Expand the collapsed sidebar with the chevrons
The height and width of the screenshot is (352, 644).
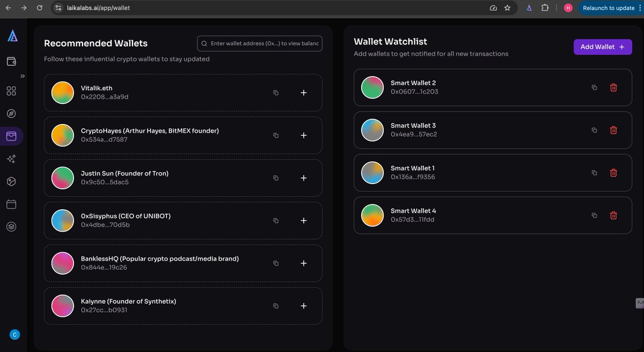(22, 76)
